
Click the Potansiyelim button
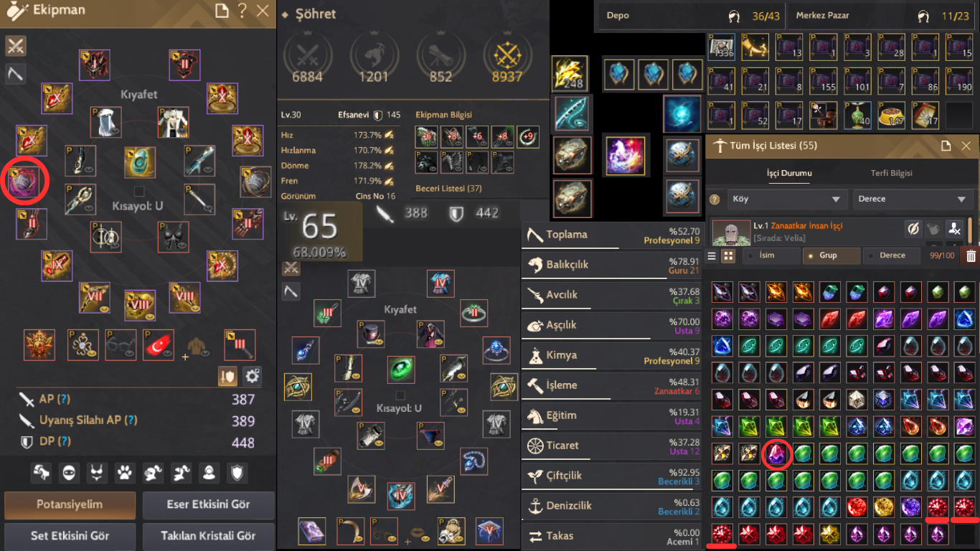70,504
